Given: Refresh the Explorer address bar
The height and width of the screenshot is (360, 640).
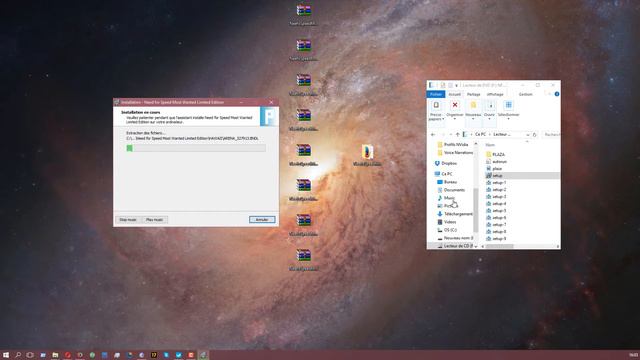Looking at the screenshot, I should [x=534, y=134].
